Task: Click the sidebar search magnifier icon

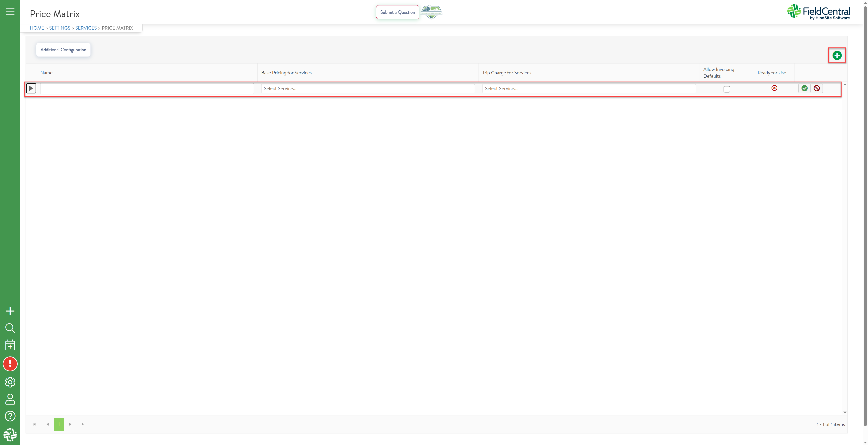Action: tap(10, 328)
